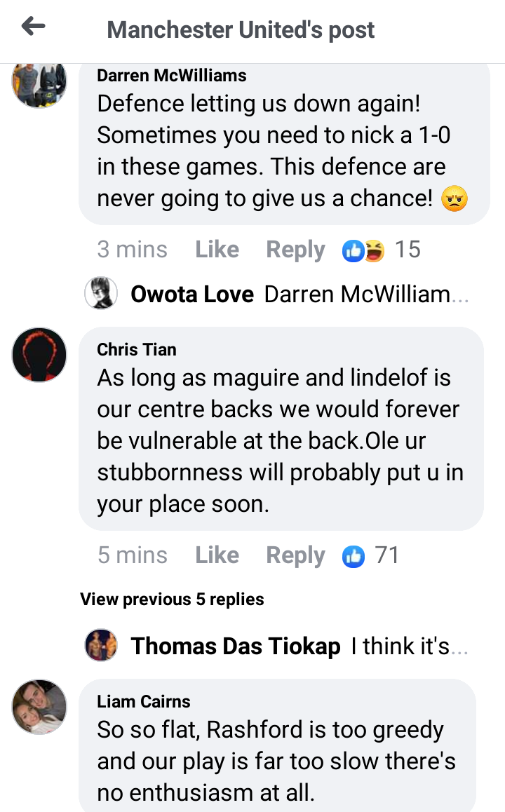Open Chris Tian name link
Screen dimensions: 505x812
(137, 350)
